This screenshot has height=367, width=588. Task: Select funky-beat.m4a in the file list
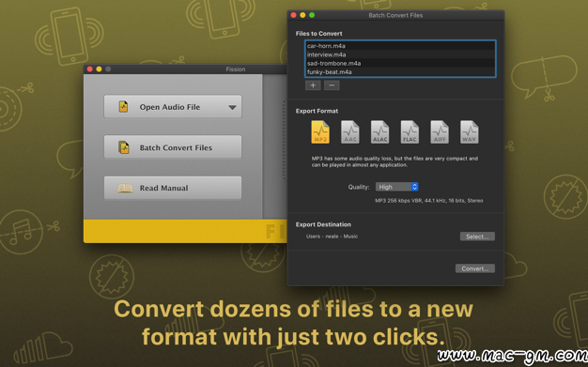(400, 71)
